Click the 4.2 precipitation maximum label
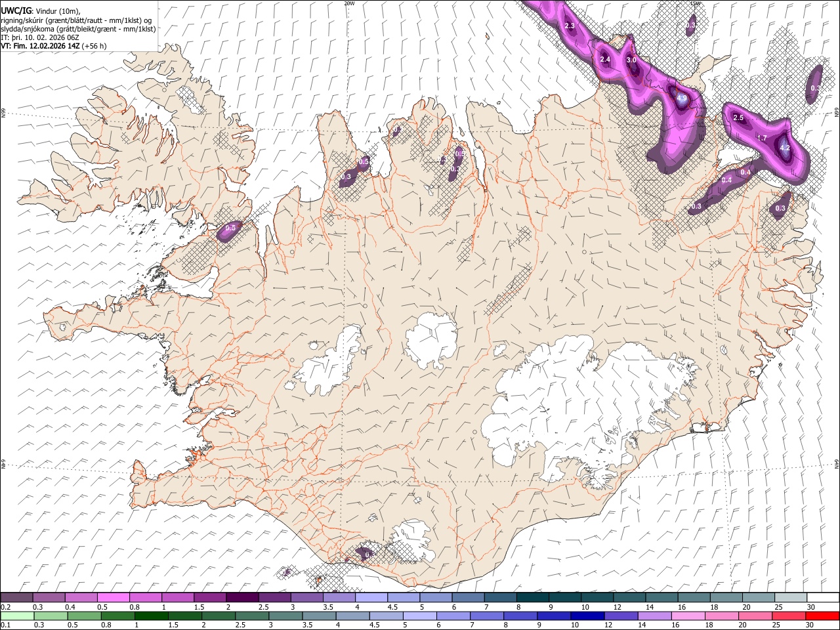The width and height of the screenshot is (840, 630). pyautogui.click(x=785, y=148)
